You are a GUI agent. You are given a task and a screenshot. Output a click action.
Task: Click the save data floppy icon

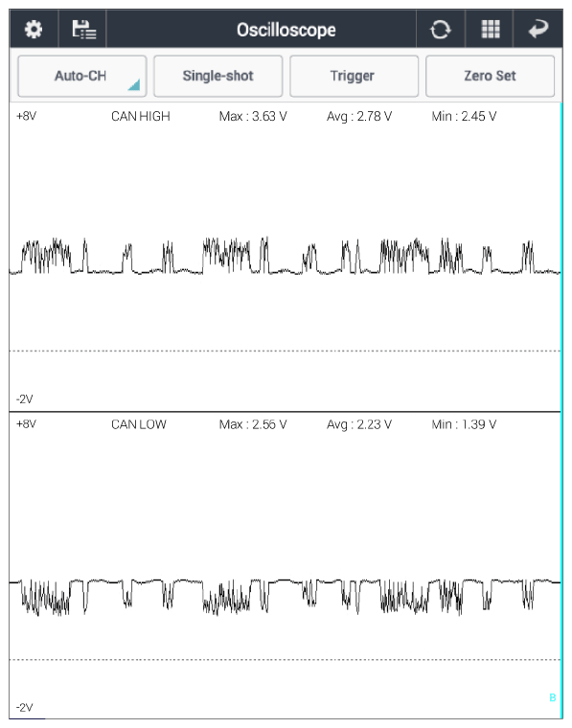point(83,30)
